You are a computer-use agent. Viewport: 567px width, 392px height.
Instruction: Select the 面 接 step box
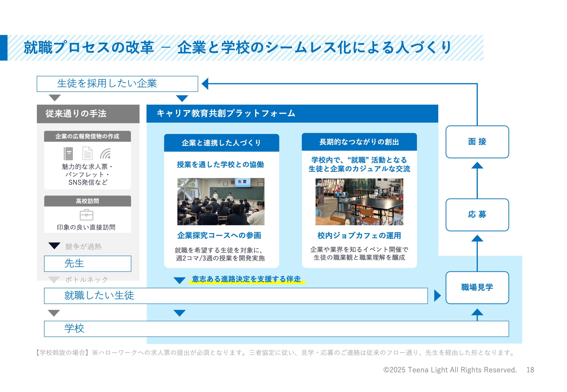(x=477, y=142)
